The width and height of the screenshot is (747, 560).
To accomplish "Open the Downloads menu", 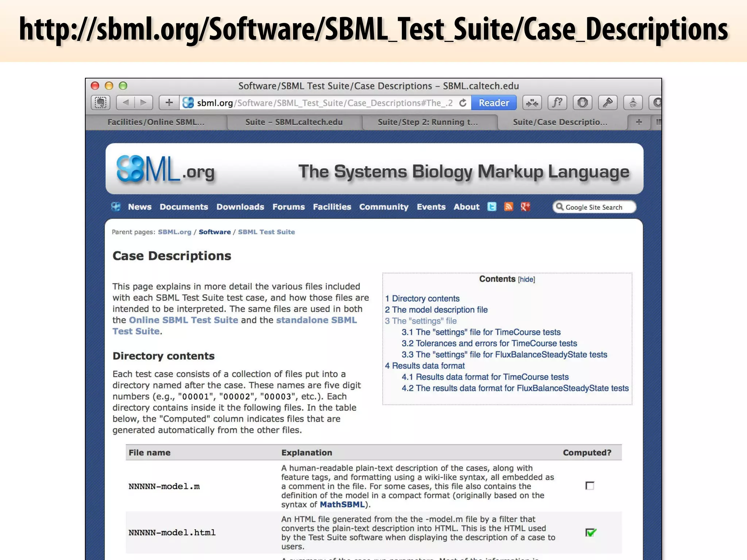I will pyautogui.click(x=240, y=207).
